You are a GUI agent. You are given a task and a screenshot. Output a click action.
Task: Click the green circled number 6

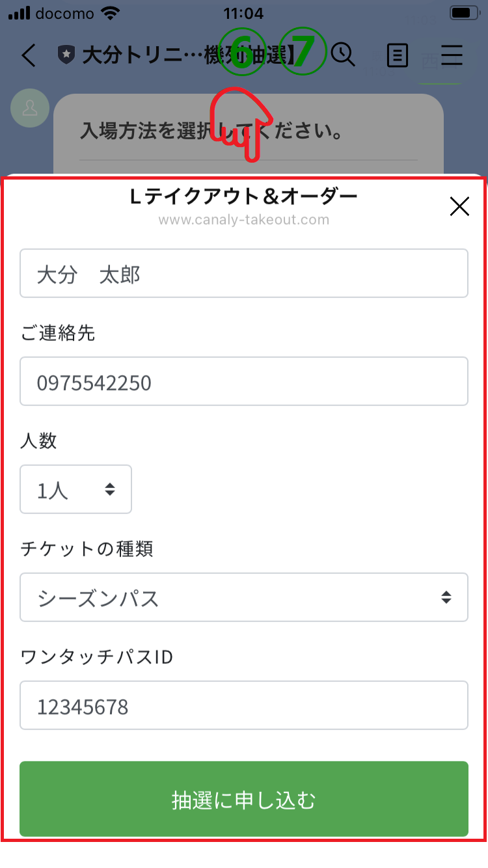point(242,52)
